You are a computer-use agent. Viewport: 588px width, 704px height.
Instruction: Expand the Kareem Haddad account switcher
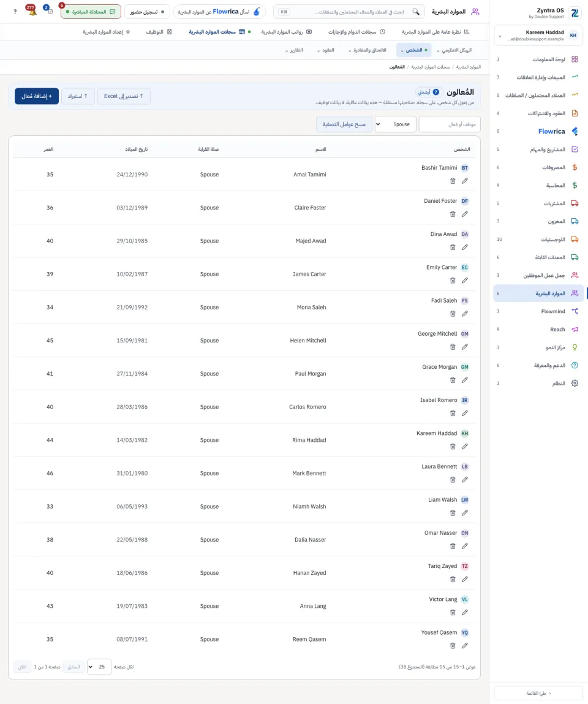click(538, 36)
